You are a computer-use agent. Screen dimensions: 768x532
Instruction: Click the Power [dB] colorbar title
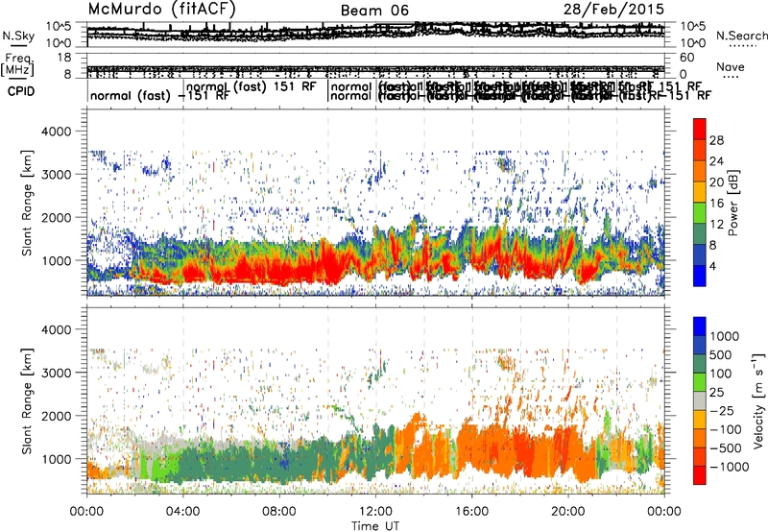point(732,203)
